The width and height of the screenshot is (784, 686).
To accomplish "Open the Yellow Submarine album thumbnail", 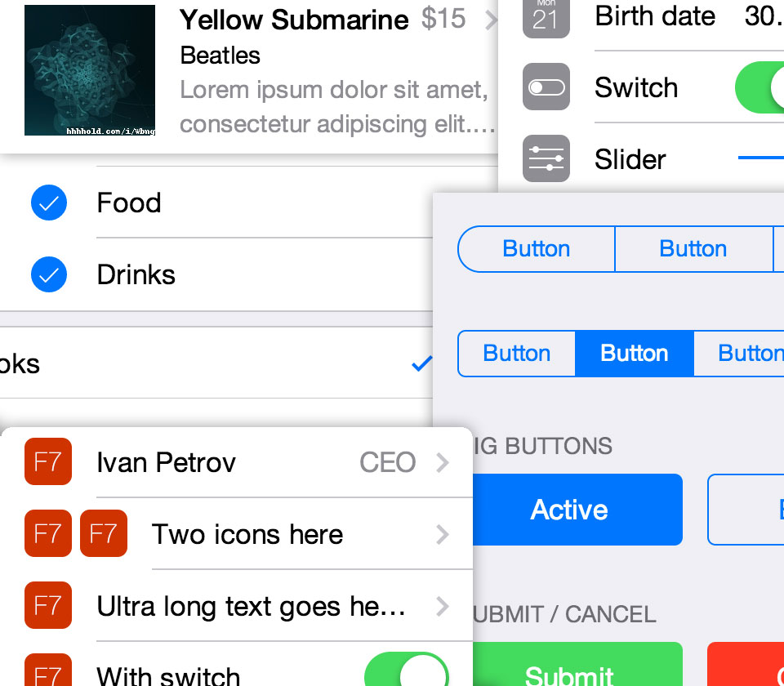I will pos(90,70).
